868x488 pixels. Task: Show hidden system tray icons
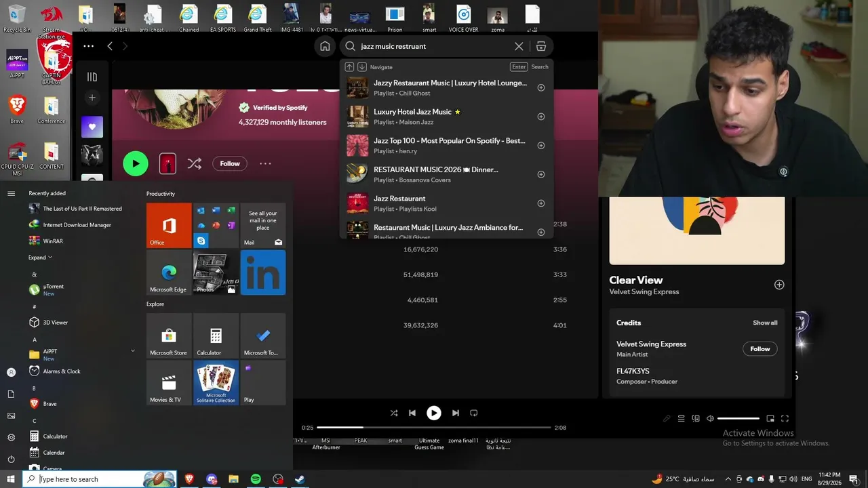(x=728, y=479)
